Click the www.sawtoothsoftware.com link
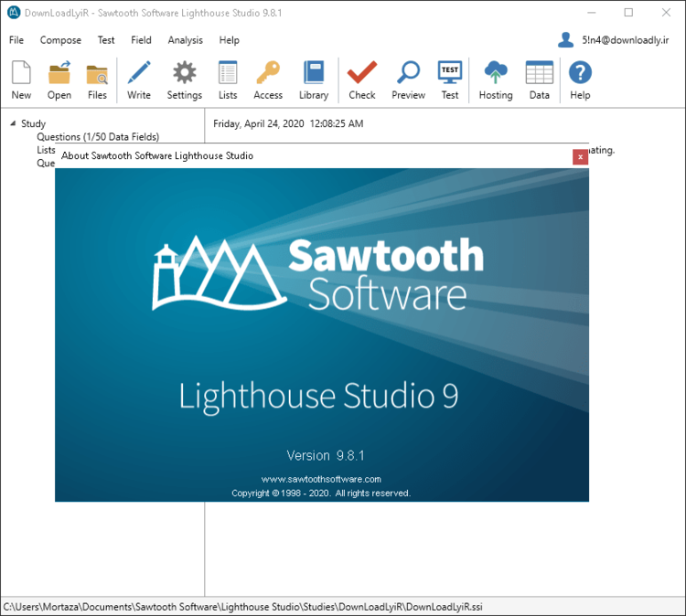This screenshot has height=616, width=686. [x=321, y=479]
